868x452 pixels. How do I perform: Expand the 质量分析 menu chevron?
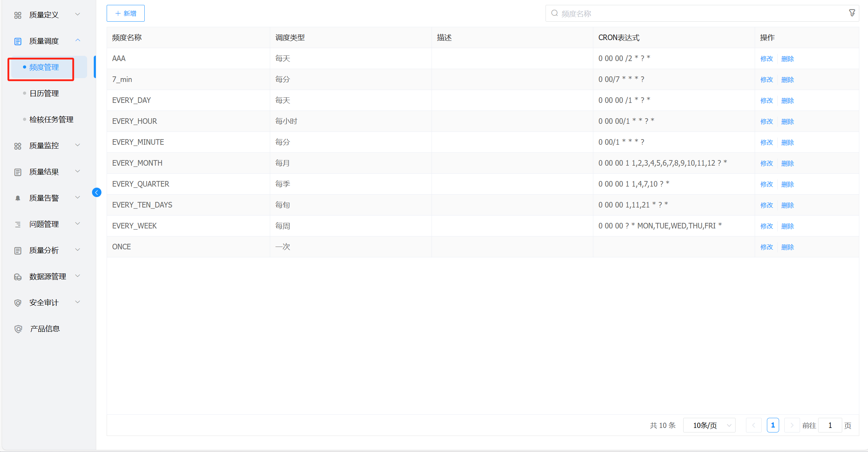(78, 250)
